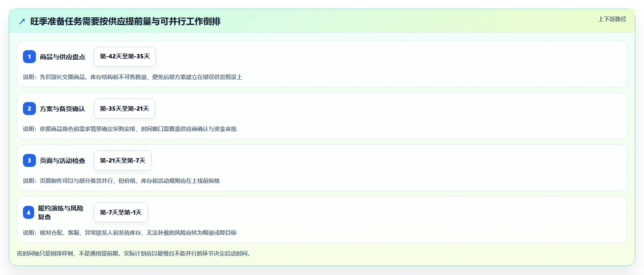Select step number 3 badge

coord(29,160)
